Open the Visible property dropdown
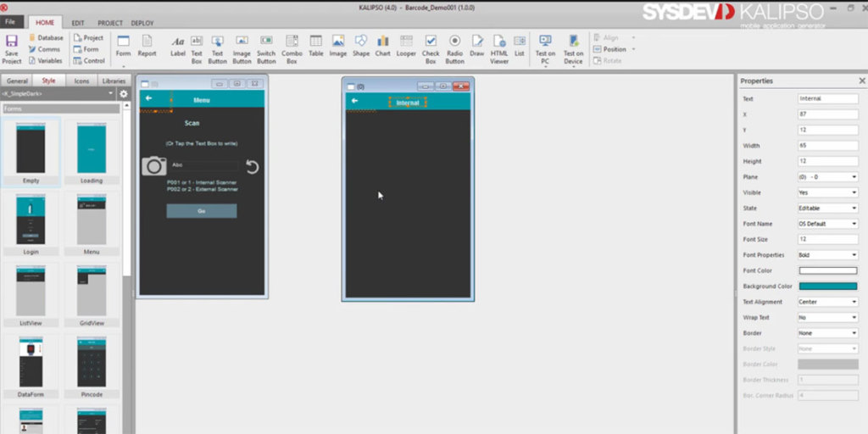Viewport: 868px width, 434px height. (x=827, y=192)
